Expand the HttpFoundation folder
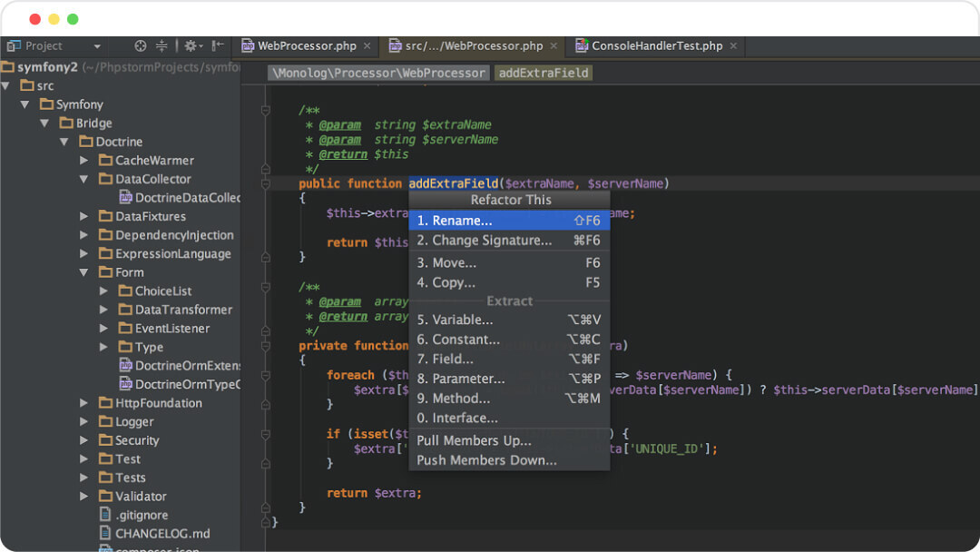This screenshot has height=552, width=980. click(x=83, y=403)
